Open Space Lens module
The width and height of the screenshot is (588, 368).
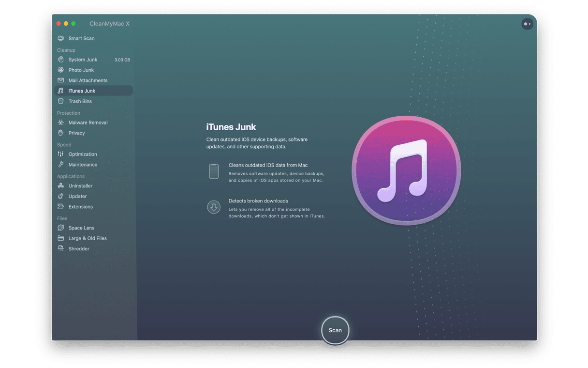tap(81, 228)
